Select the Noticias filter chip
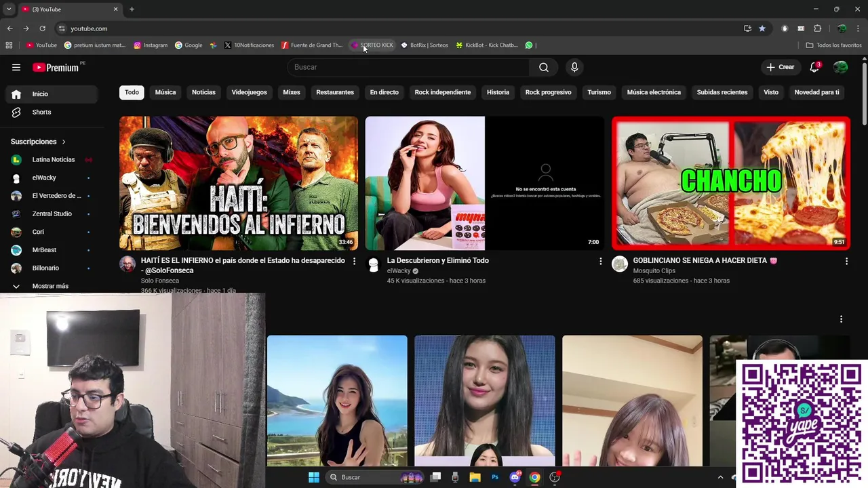This screenshot has width=868, height=488. [x=203, y=92]
